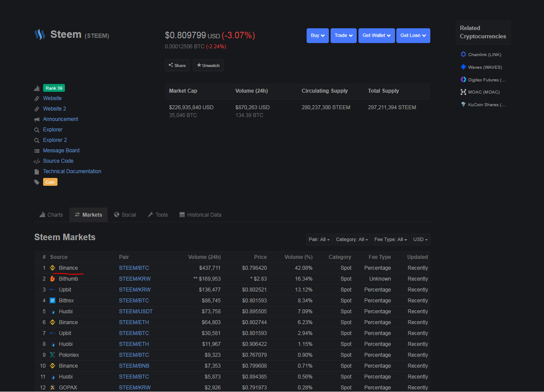The image size is (544, 392).
Task: Click the bar chart icon beside Rank 39
Action: click(37, 88)
